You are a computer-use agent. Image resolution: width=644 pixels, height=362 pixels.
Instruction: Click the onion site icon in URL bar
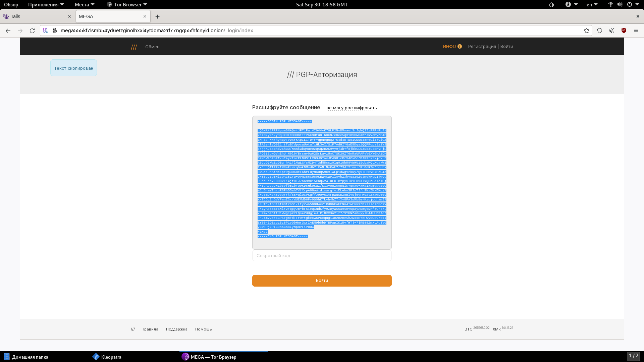tap(55, 31)
